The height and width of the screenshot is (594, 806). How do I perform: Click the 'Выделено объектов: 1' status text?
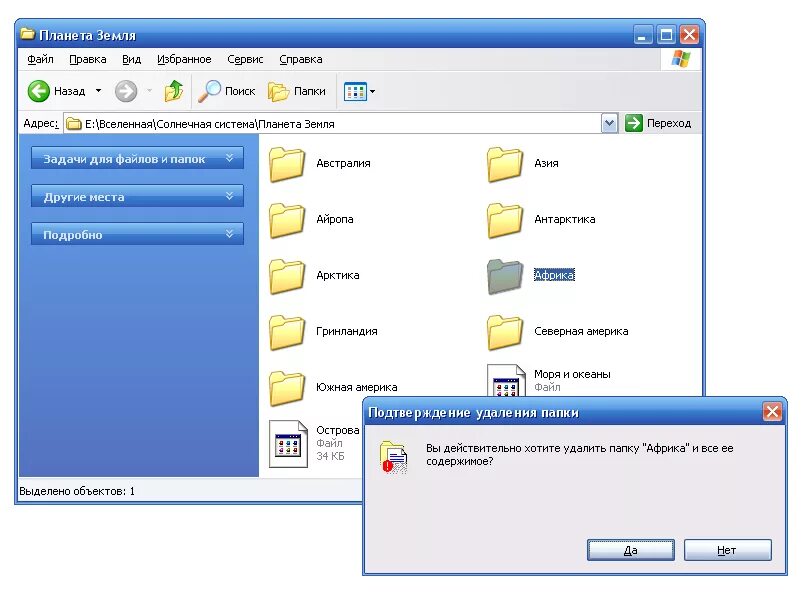pyautogui.click(x=77, y=491)
